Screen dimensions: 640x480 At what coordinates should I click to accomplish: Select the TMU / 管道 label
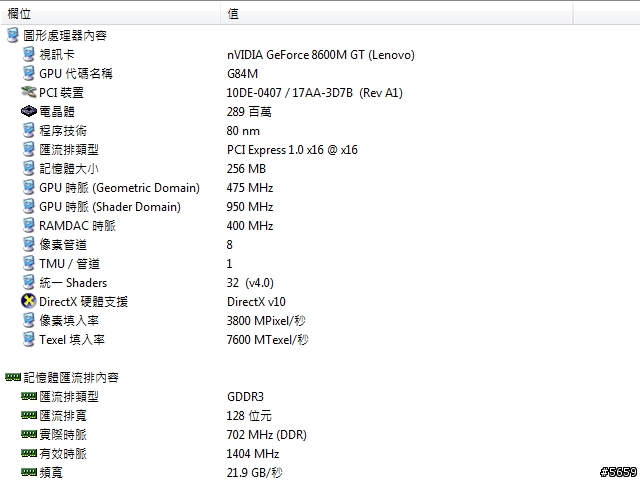(x=69, y=263)
